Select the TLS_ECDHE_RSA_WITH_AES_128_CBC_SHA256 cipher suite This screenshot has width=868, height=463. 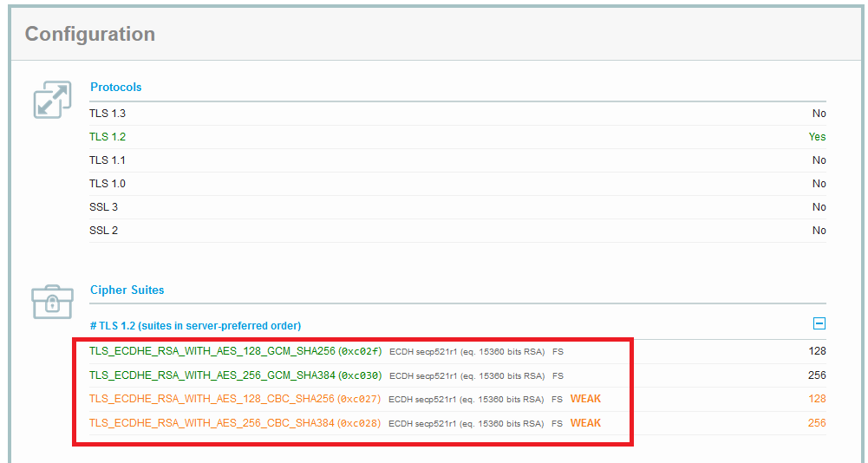pos(212,399)
